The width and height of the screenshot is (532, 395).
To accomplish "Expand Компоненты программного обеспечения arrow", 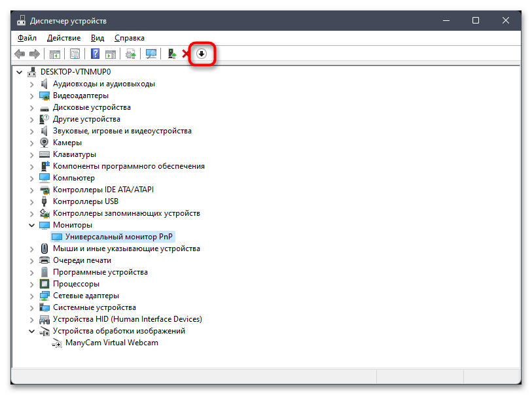I will [31, 167].
